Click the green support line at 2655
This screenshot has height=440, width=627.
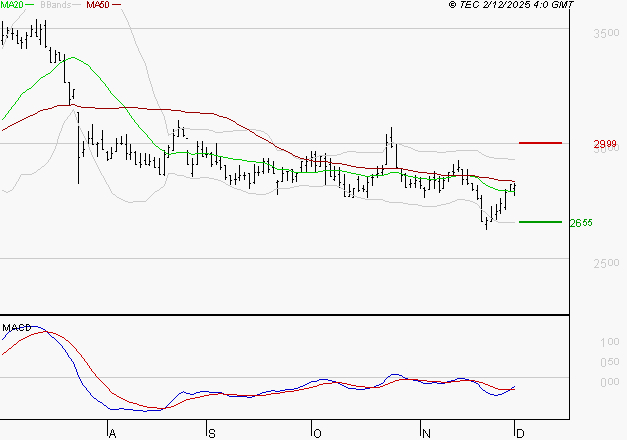540,222
